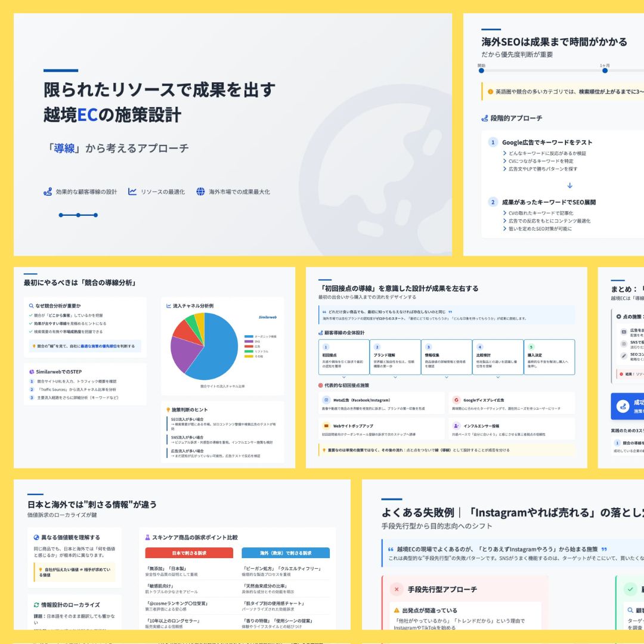644x644 pixels.
Task: Click target icon beside 代表的な初回接点施策
Action: coord(321,385)
